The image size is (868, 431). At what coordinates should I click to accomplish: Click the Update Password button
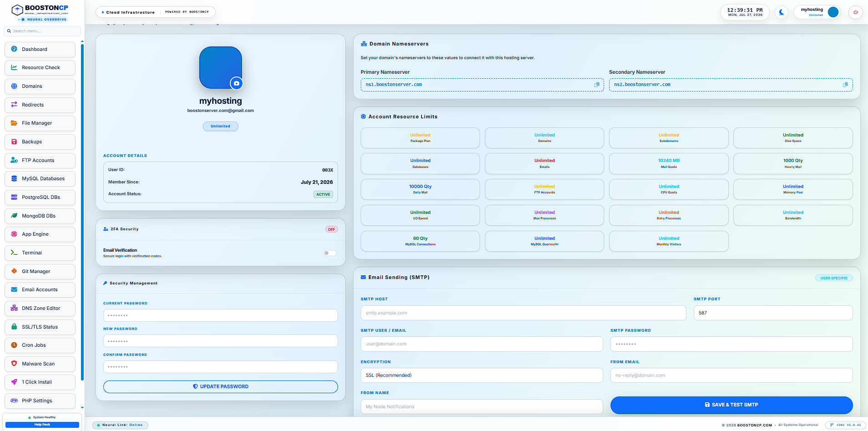[221, 387]
